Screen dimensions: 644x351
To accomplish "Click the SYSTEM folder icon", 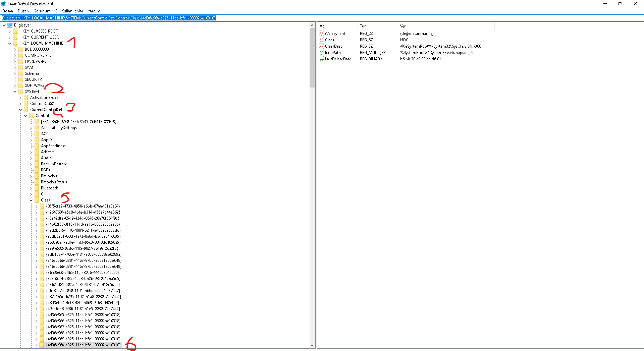I will [20, 92].
